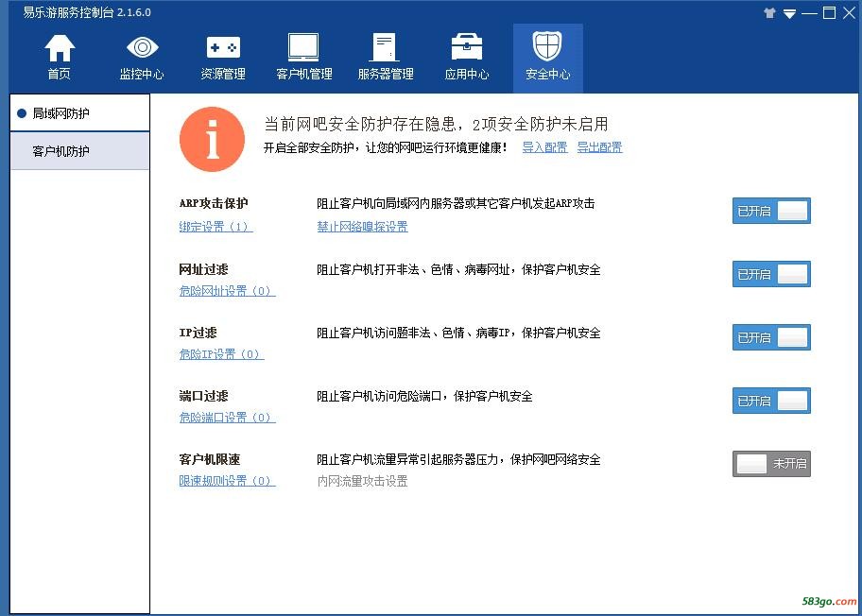Screen dimensions: 862x616
Task: Click the 开启全部安全防护 subtitle text
Action: click(x=386, y=147)
